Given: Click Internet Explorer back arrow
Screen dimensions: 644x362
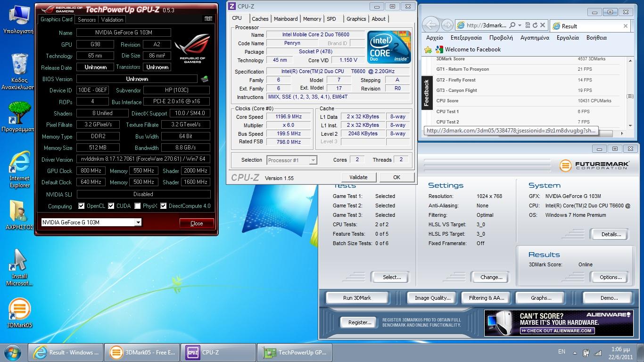Looking at the screenshot, I should coord(430,25).
